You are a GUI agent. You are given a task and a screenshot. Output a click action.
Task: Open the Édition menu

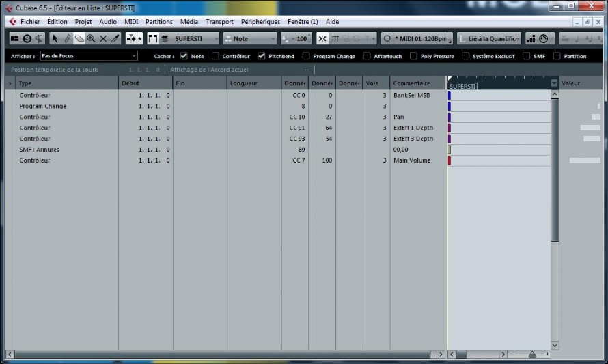click(57, 22)
